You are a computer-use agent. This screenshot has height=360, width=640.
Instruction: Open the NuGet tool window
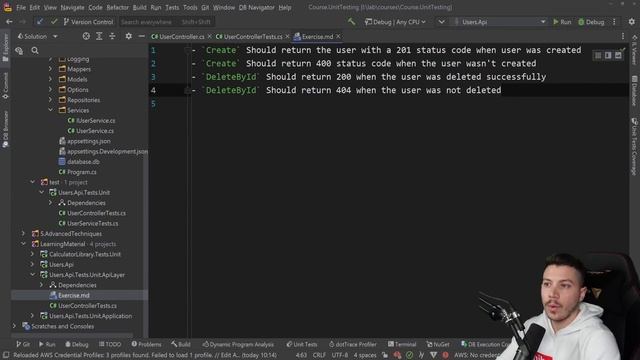click(438, 344)
